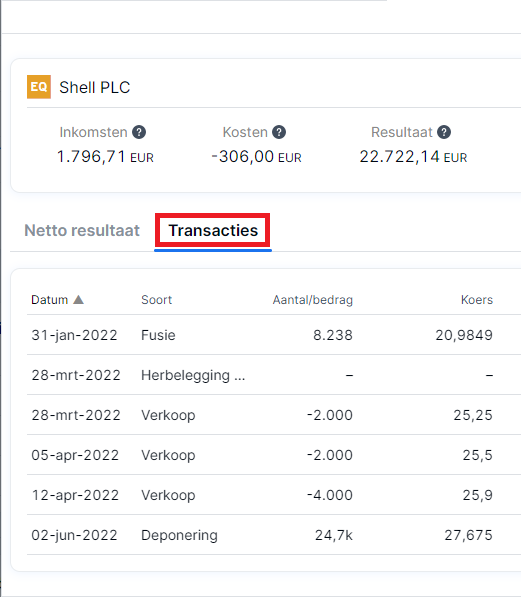Click the orange EQ equity icon

39,87
